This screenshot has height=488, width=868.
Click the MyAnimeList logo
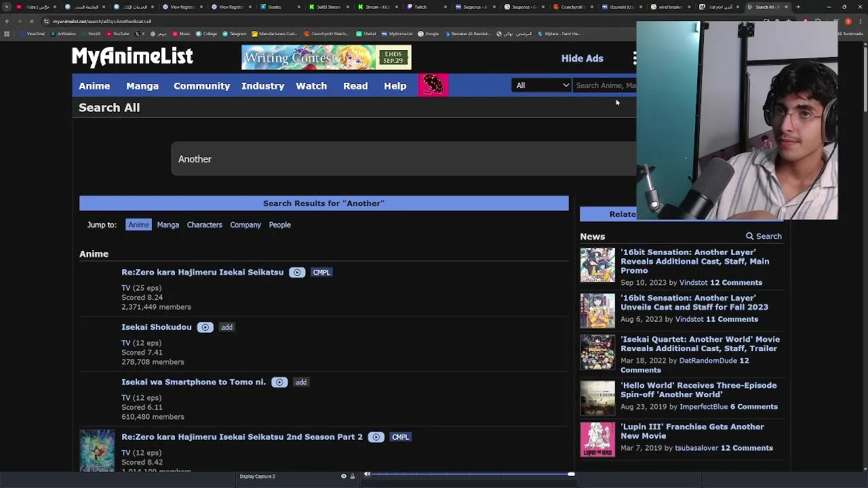[132, 57]
